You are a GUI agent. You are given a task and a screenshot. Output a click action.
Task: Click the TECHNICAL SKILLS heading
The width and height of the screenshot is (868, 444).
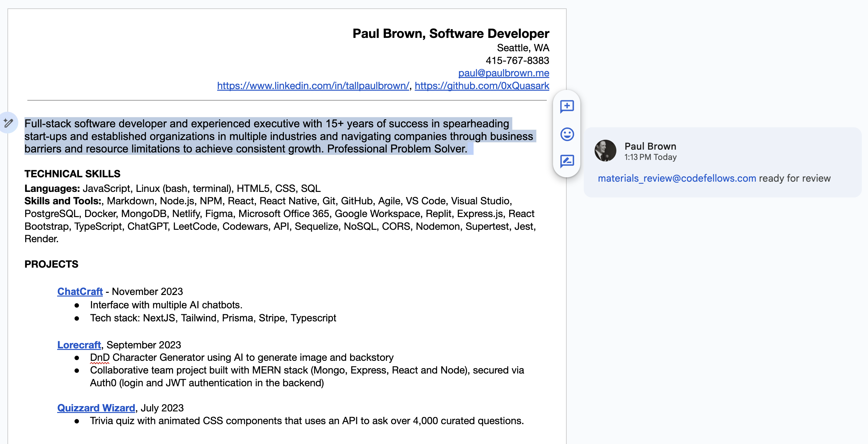coord(72,174)
